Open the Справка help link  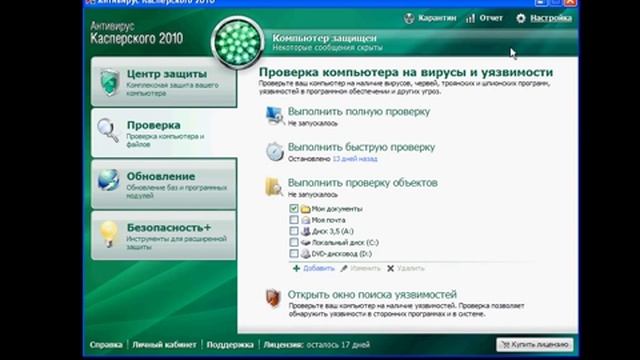coord(106,345)
